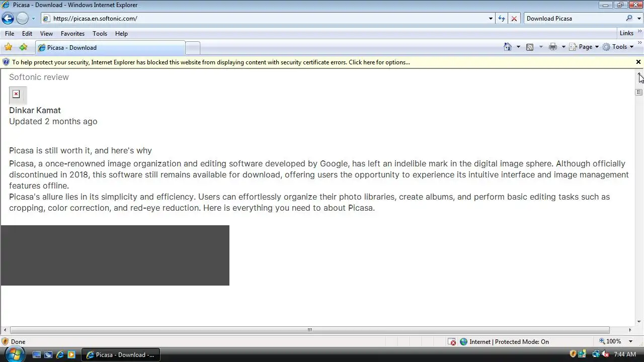Click Show Desktop quick launch icon

pyautogui.click(x=36, y=354)
